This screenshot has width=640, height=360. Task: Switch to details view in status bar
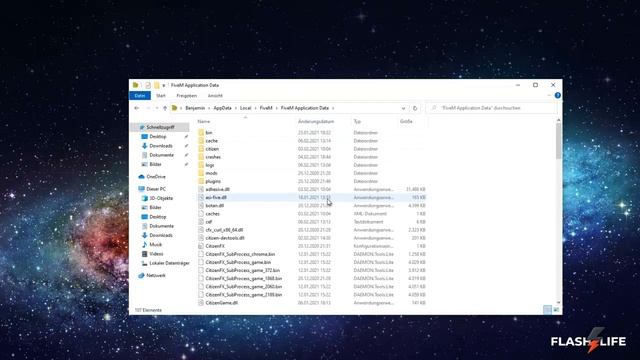548,310
